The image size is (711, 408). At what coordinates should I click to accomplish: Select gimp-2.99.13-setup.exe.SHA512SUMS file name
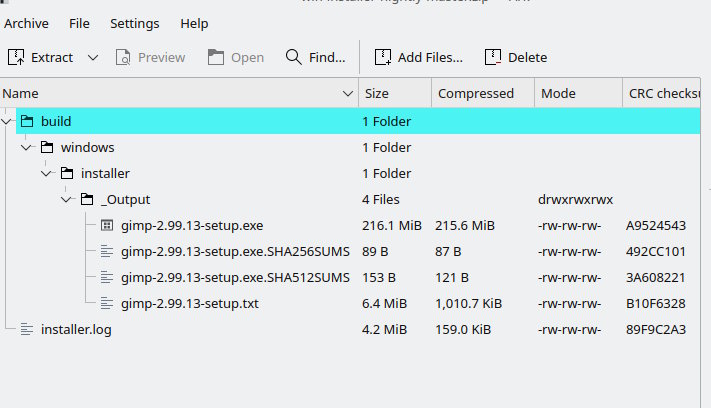pos(235,277)
